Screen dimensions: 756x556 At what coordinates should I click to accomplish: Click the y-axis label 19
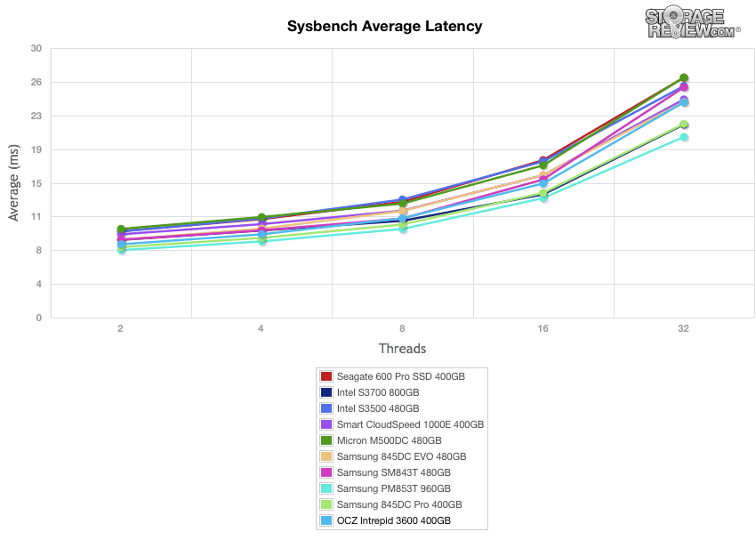[x=36, y=149]
